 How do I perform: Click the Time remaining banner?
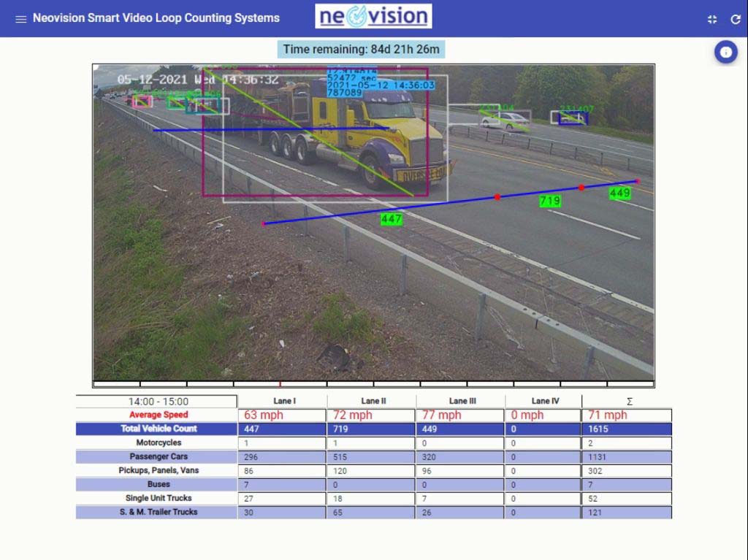pyautogui.click(x=361, y=50)
